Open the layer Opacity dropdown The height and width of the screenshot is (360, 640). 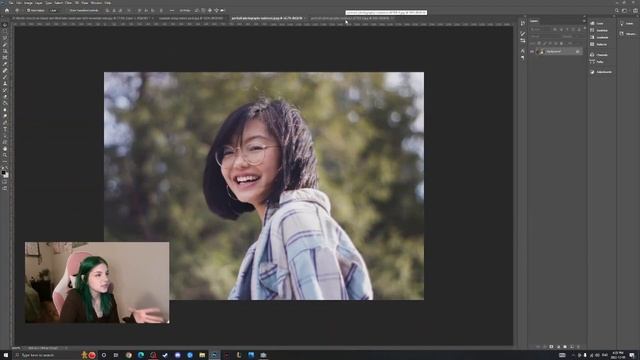coord(578,37)
